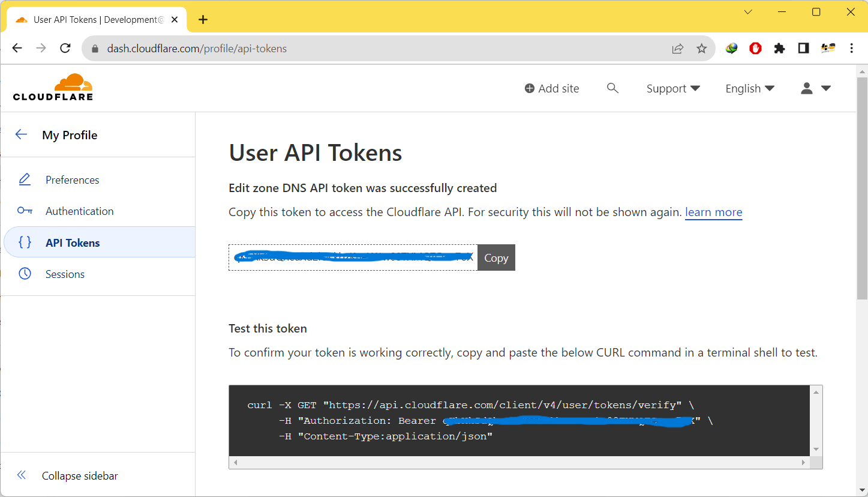Click the browser reload icon

coord(65,49)
